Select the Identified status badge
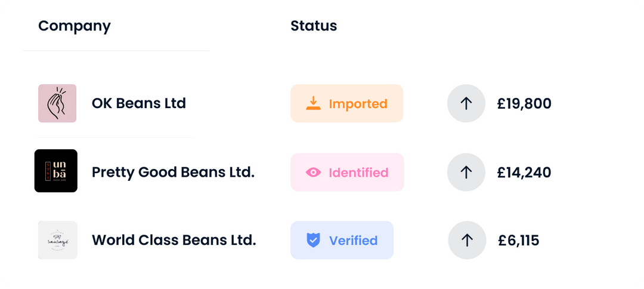This screenshot has height=289, width=644. (x=347, y=173)
